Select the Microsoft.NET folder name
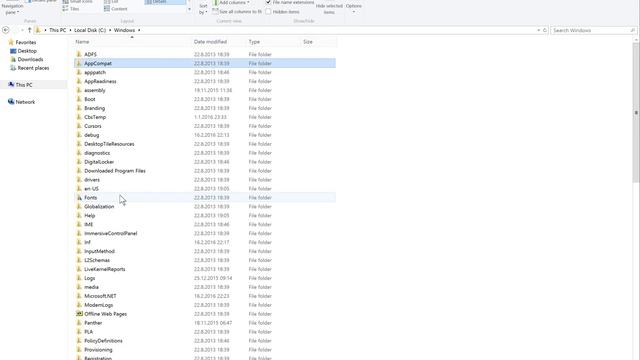The height and width of the screenshot is (360, 640). pyautogui.click(x=100, y=296)
